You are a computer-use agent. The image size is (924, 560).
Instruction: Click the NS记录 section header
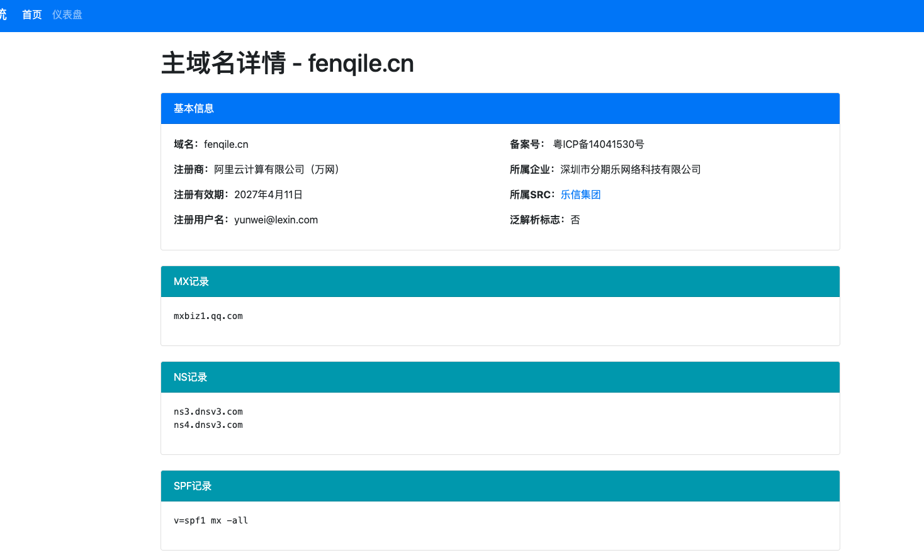[190, 377]
